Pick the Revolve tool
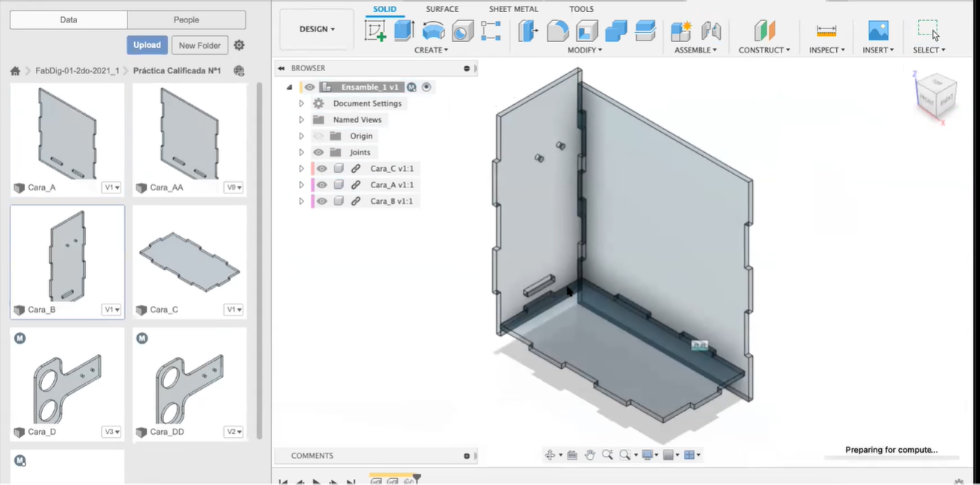Image resolution: width=980 pixels, height=485 pixels. (433, 31)
